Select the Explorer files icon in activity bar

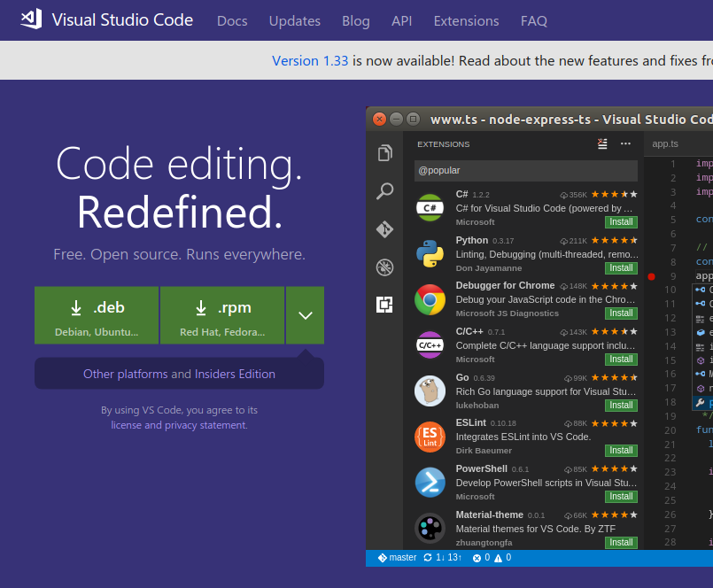(x=384, y=153)
